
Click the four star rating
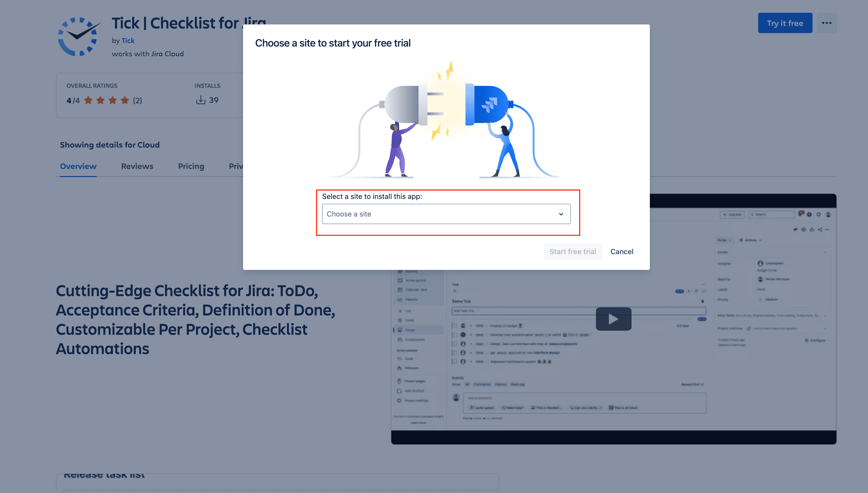pos(107,100)
